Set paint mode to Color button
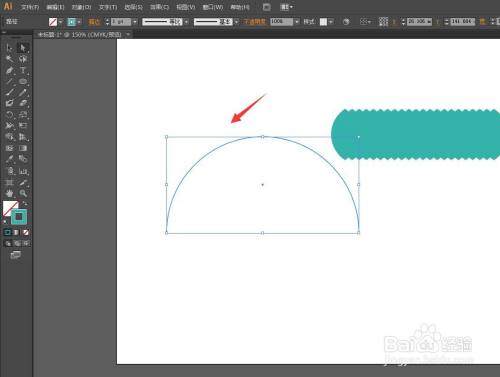Image resolution: width=500 pixels, height=377 pixels. pyautogui.click(x=8, y=232)
